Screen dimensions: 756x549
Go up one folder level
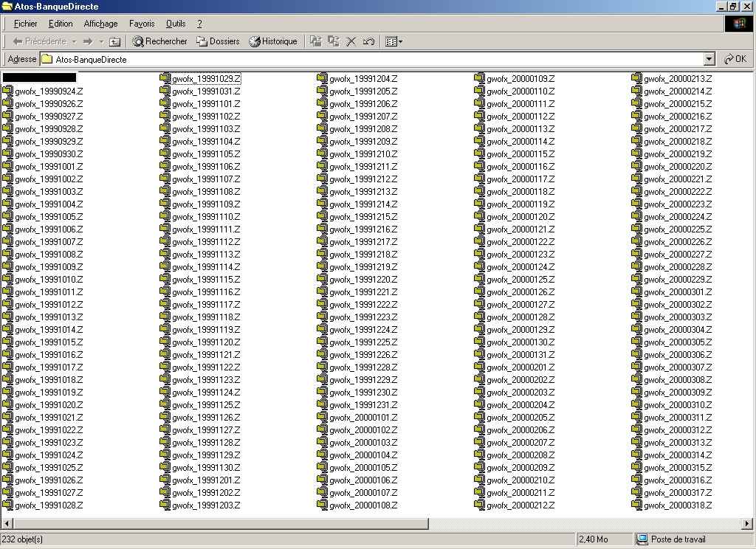tap(114, 41)
